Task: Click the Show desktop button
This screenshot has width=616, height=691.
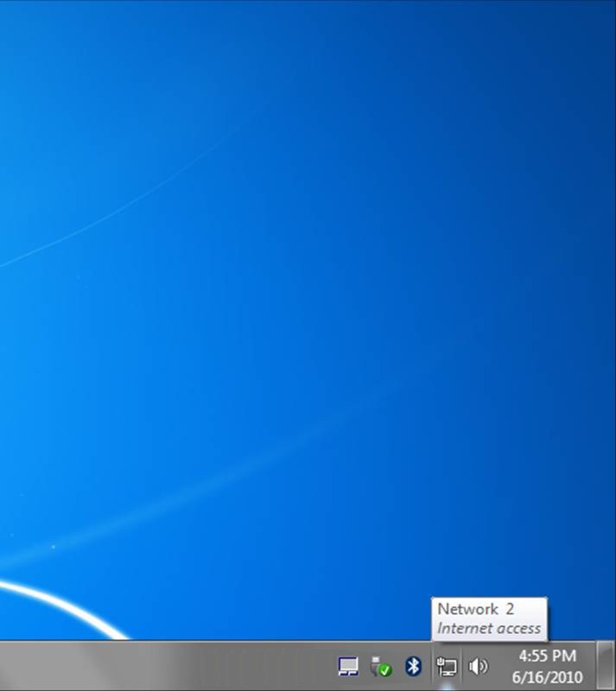Action: [x=606, y=665]
